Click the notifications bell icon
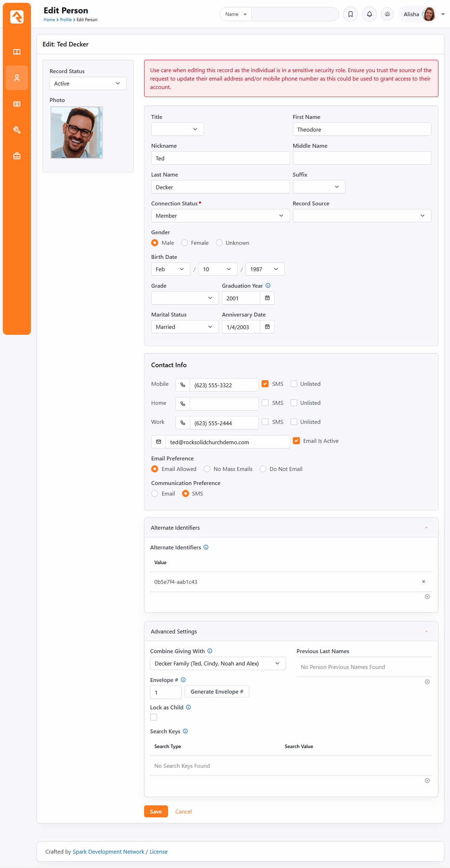Image resolution: width=450 pixels, height=868 pixels. (x=369, y=14)
